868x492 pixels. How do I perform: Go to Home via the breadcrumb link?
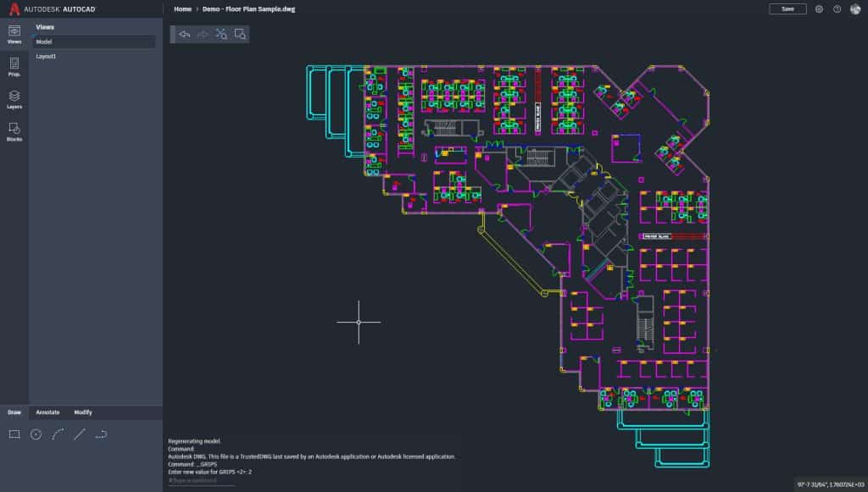point(181,11)
